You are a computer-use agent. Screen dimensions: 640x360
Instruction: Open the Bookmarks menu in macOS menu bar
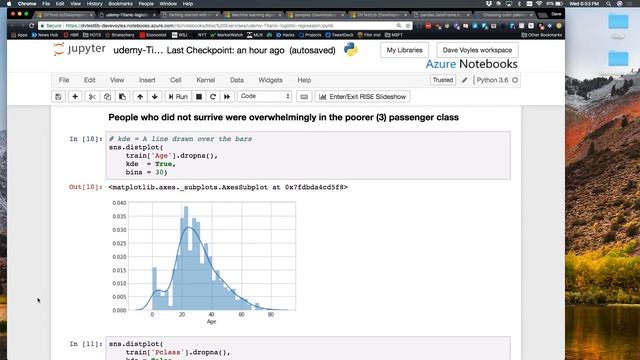click(x=120, y=4)
